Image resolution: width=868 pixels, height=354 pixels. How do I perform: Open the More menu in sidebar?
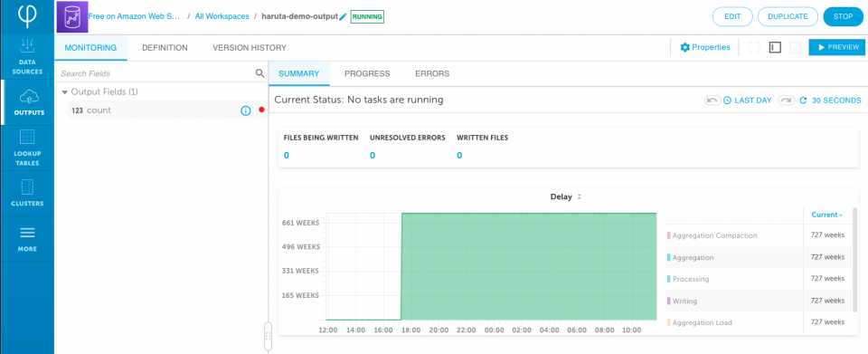(x=27, y=239)
